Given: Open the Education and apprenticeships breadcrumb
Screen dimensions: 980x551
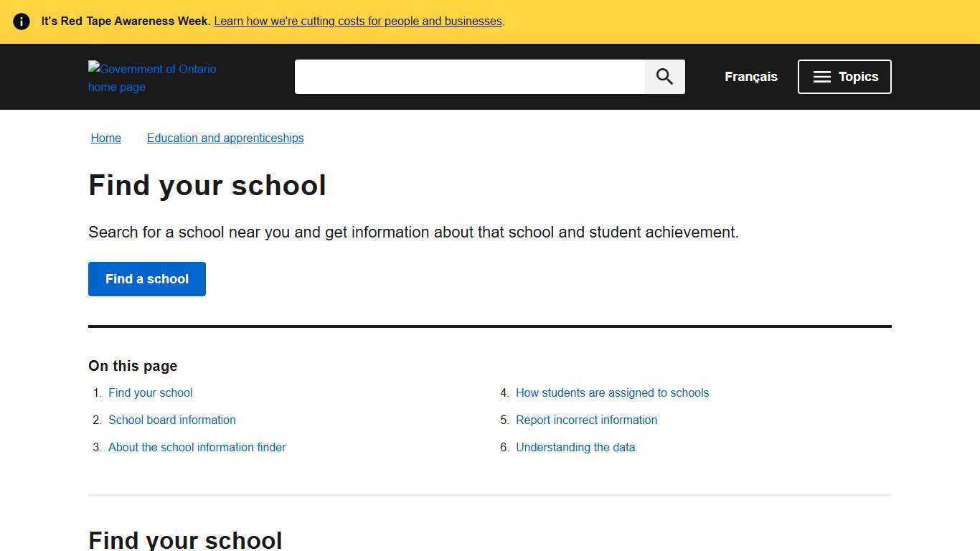Looking at the screenshot, I should (225, 138).
